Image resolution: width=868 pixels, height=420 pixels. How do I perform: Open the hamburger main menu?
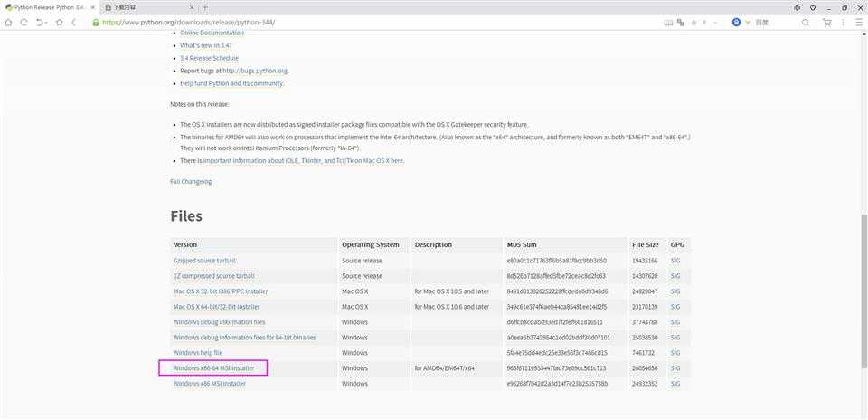(x=859, y=23)
